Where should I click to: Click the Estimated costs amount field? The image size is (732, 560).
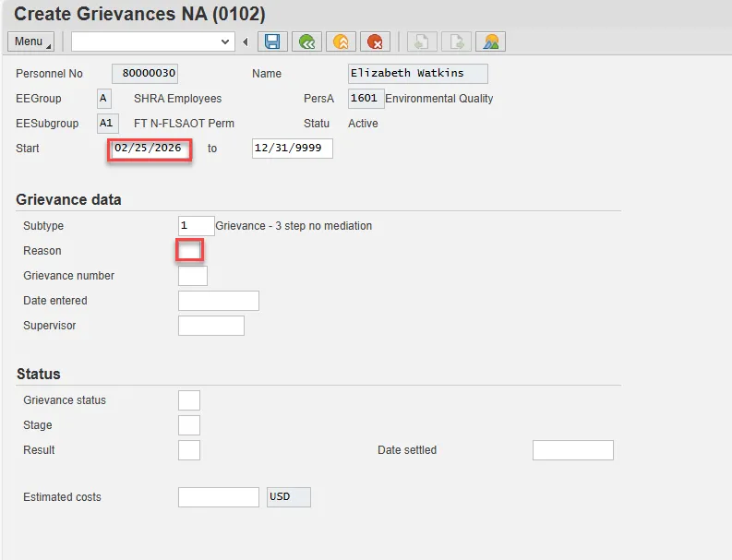click(x=218, y=497)
